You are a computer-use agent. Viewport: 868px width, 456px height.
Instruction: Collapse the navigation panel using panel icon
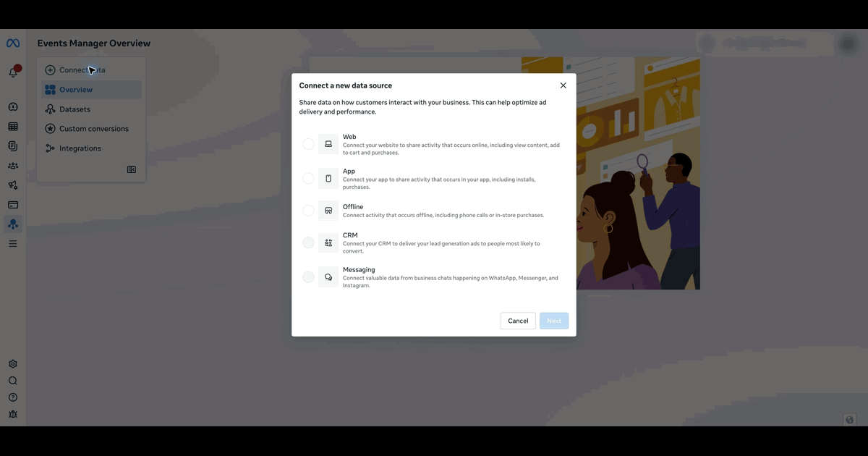tap(132, 169)
